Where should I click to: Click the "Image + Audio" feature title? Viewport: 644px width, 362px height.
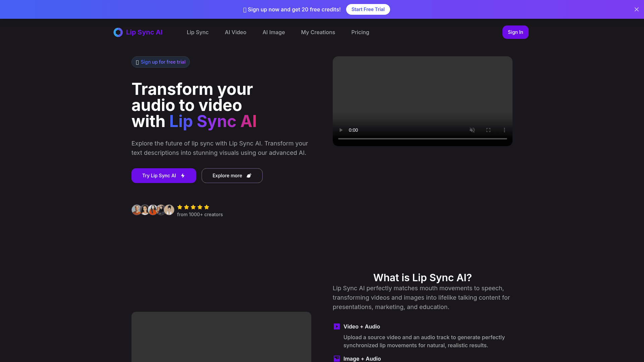[362, 359]
